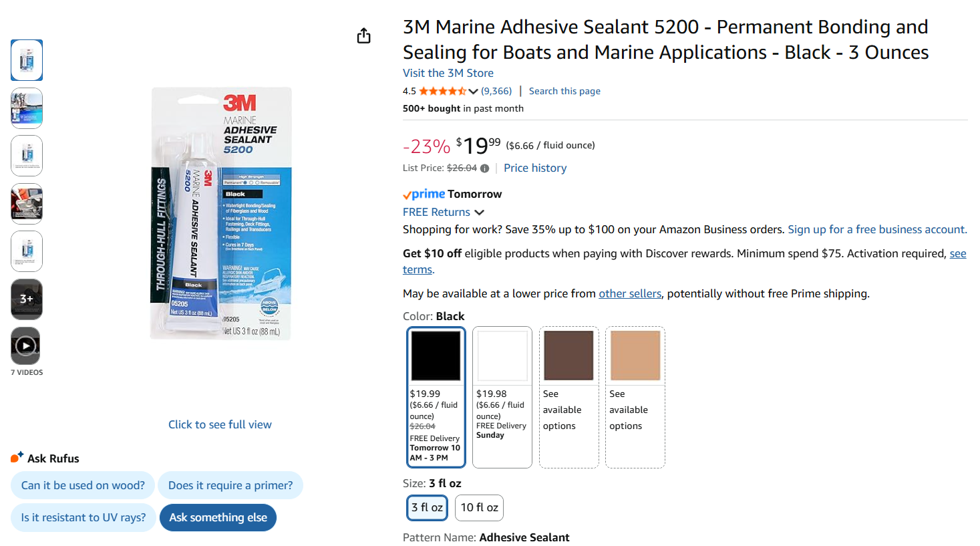Select the 3 fl oz size option

point(427,508)
